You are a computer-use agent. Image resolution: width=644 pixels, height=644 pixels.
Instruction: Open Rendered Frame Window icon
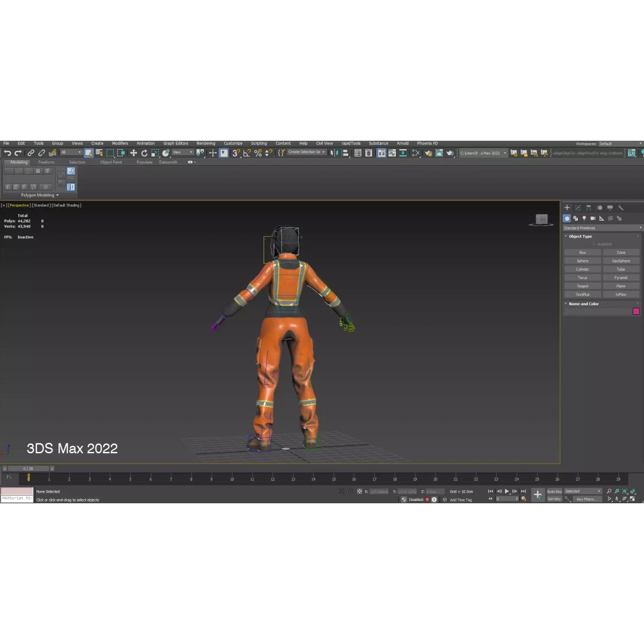pyautogui.click(x=439, y=153)
